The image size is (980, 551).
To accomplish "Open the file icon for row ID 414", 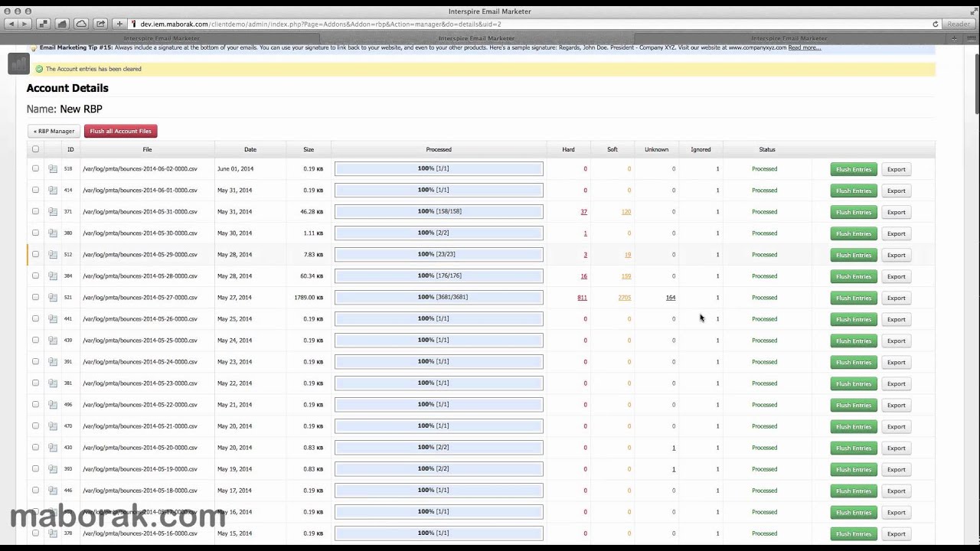I will (53, 191).
